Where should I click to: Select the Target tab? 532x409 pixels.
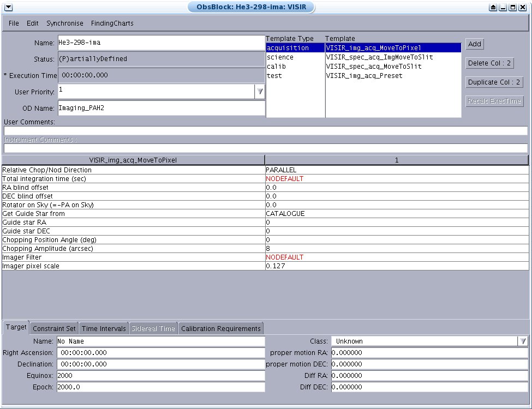pos(16,327)
